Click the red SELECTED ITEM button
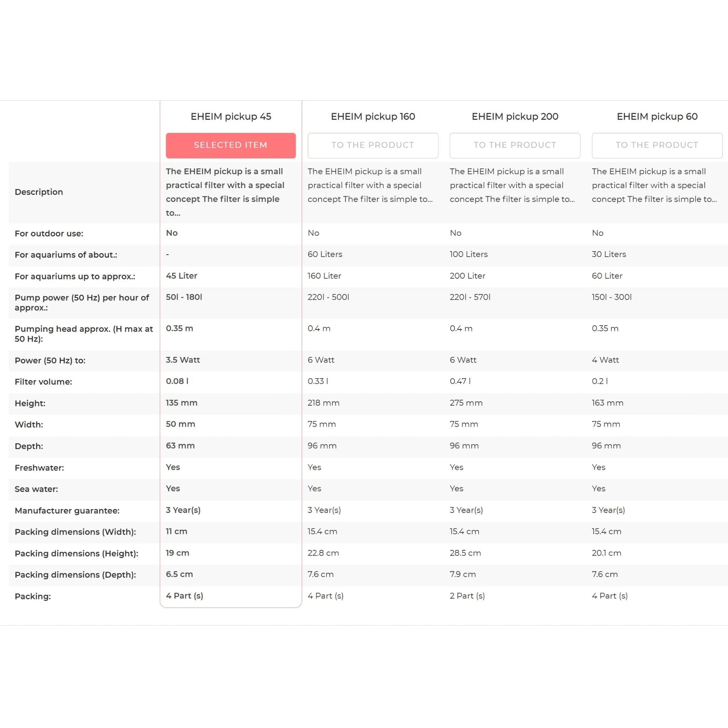The image size is (728, 728). click(x=230, y=146)
